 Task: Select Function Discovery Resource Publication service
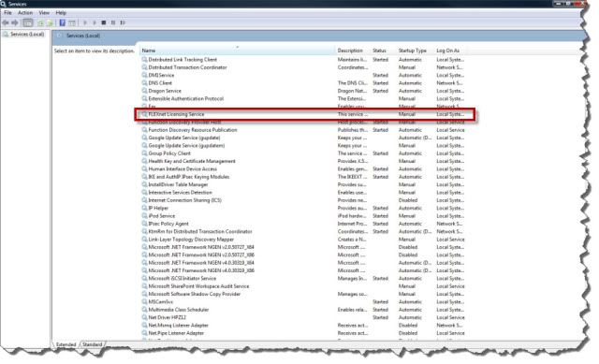(x=193, y=130)
